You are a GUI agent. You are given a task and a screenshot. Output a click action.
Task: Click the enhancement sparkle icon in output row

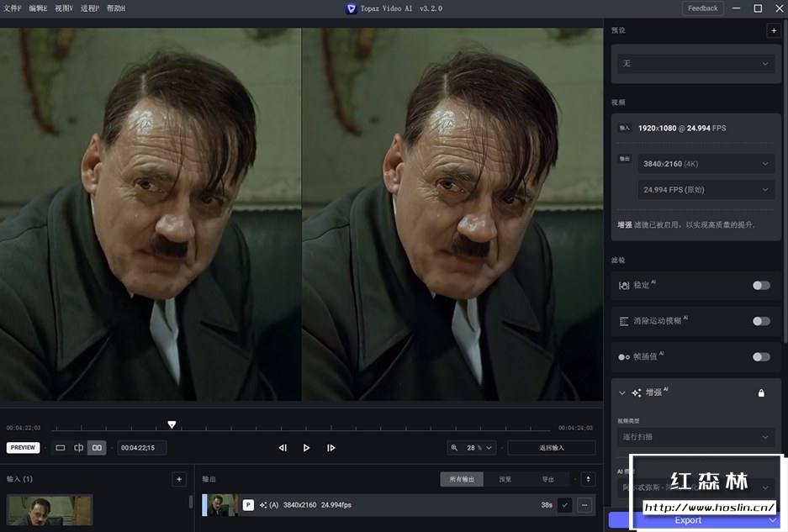(263, 505)
